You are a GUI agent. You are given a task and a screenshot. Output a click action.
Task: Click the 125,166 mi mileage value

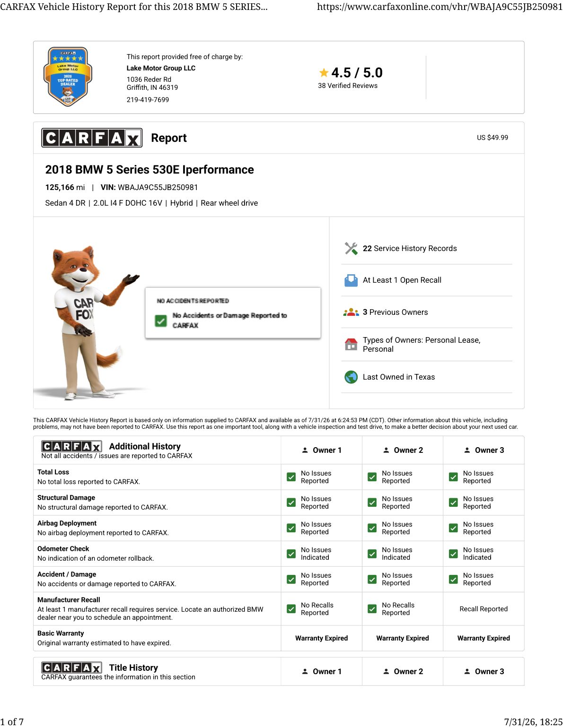(x=65, y=188)
